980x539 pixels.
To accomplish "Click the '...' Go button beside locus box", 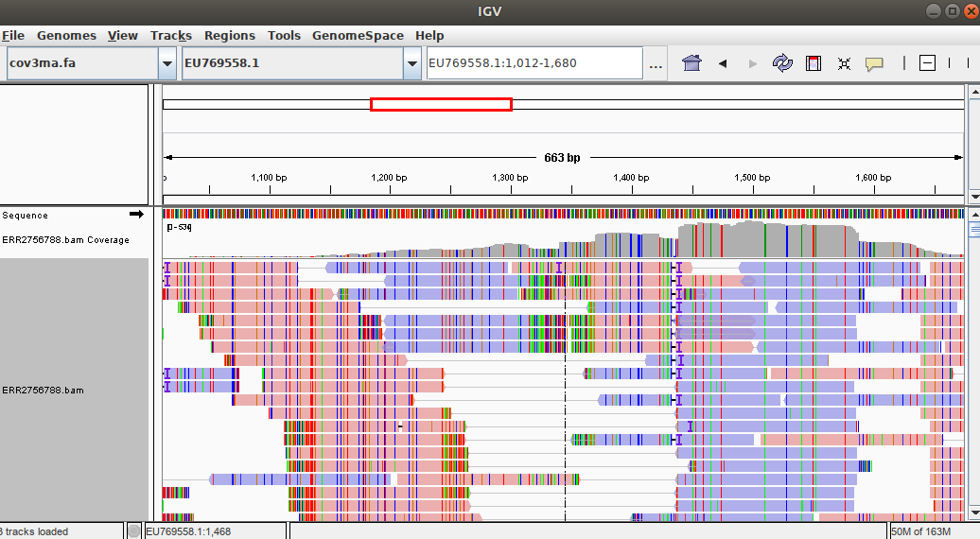I will click(x=656, y=63).
